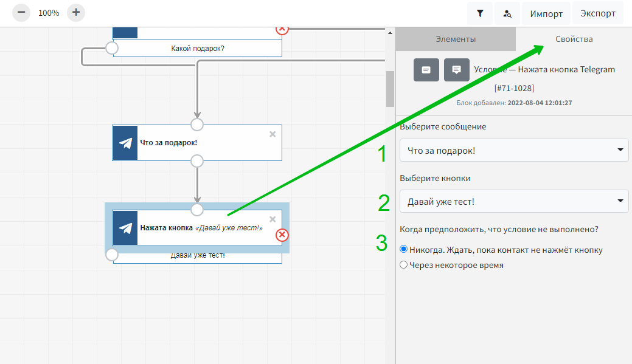Select 'Никогда. Ждать, пока контакт не нажмёт кнопку'
632x364 pixels.
(404, 250)
